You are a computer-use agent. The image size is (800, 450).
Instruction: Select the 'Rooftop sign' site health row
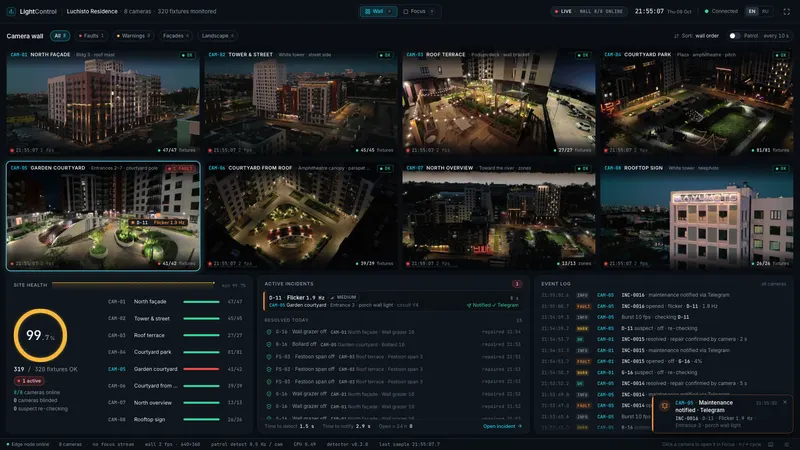click(175, 419)
